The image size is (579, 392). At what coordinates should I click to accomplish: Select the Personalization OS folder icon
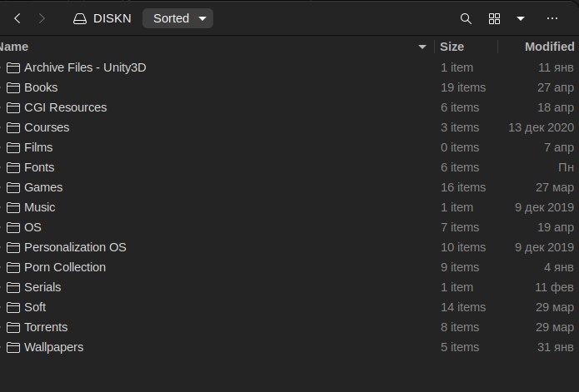(13, 247)
